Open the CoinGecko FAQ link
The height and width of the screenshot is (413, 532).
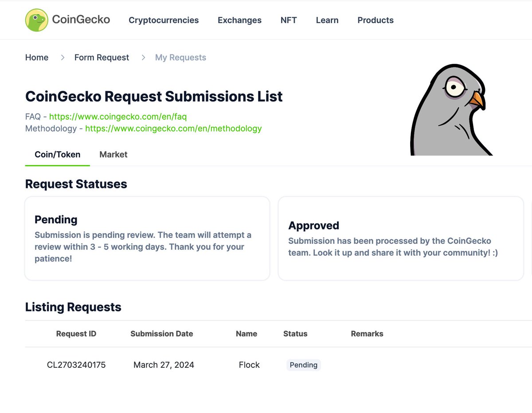click(x=118, y=117)
